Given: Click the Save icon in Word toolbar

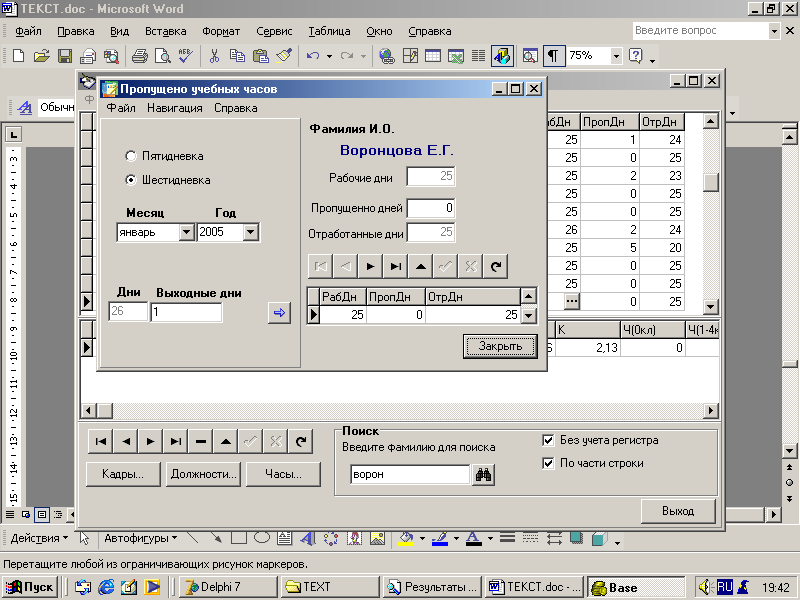Looking at the screenshot, I should [x=64, y=56].
